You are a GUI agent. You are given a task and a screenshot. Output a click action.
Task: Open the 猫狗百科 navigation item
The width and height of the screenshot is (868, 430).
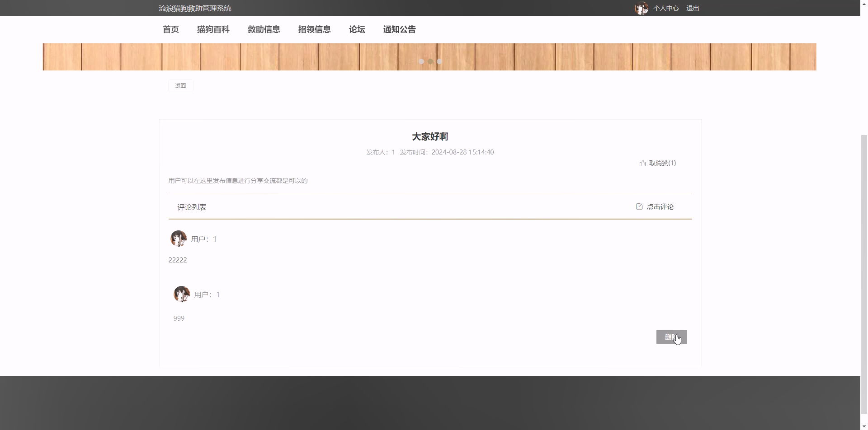pos(213,29)
